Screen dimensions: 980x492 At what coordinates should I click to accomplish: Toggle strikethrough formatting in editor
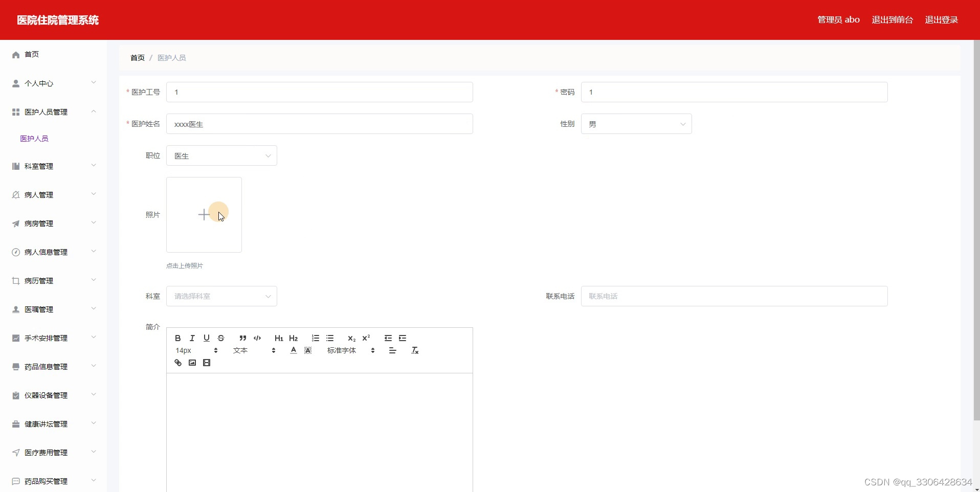point(221,338)
